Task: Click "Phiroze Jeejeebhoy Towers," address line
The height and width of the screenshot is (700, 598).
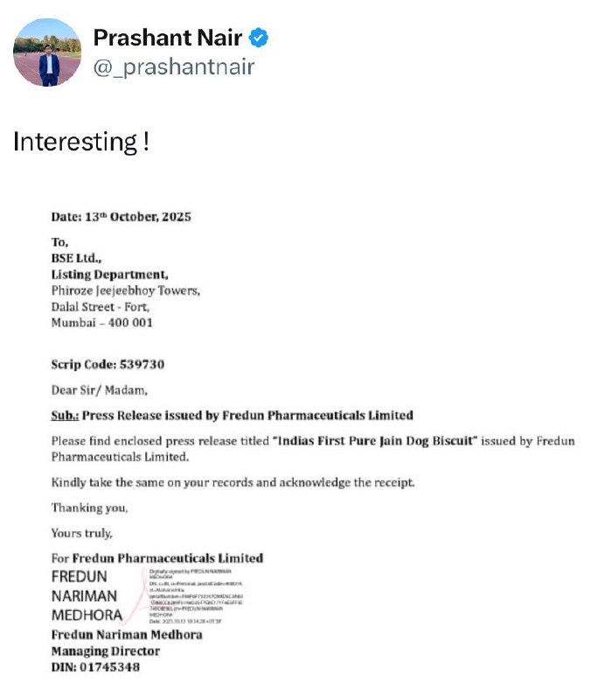Action: point(125,290)
